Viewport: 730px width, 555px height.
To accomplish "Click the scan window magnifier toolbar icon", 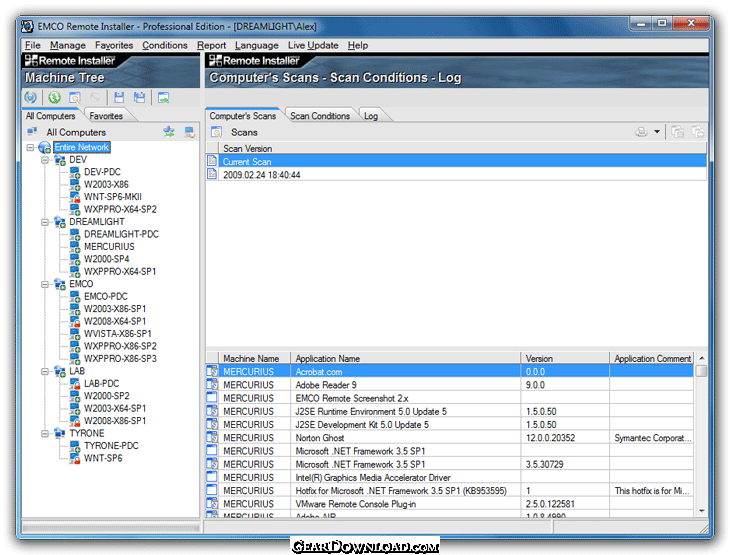I will [x=74, y=97].
